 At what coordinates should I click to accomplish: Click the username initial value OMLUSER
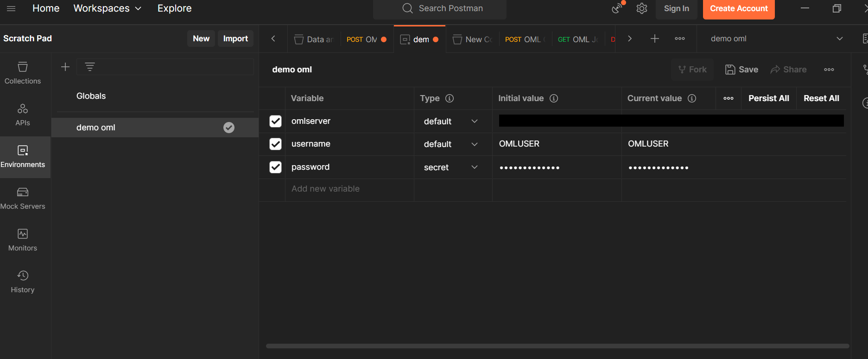pos(519,144)
